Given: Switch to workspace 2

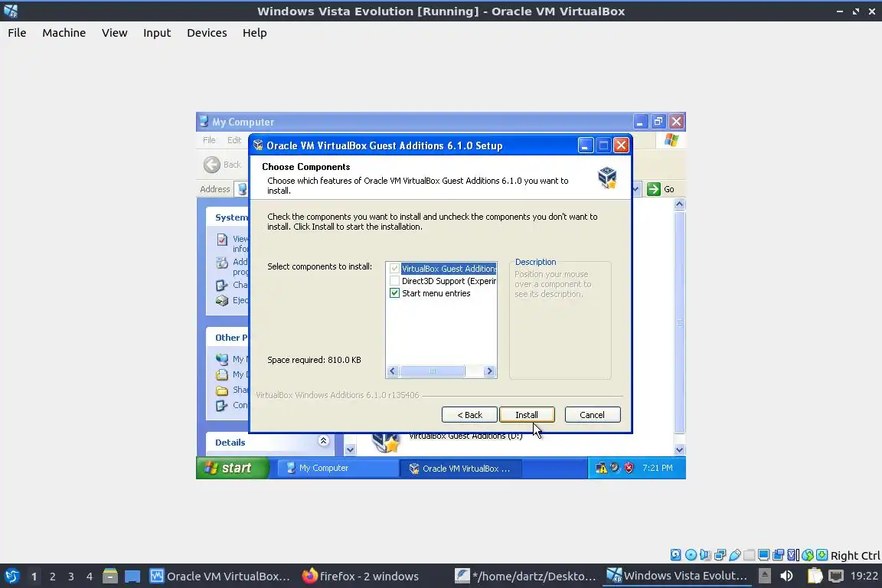Looking at the screenshot, I should coord(52,577).
